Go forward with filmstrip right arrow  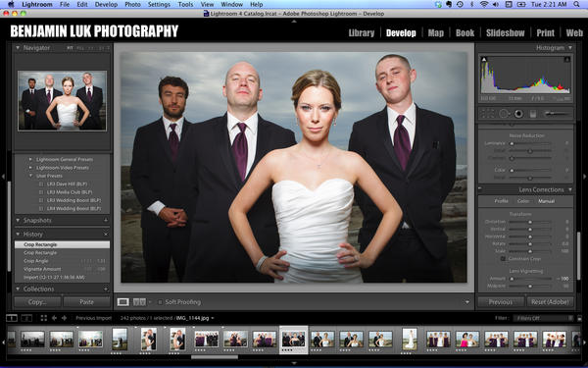pos(64,318)
